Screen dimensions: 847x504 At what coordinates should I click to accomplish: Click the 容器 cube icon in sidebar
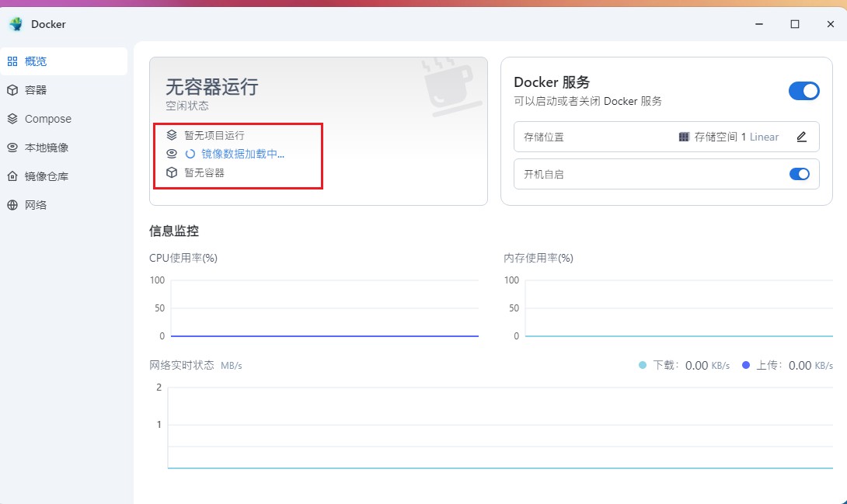12,90
